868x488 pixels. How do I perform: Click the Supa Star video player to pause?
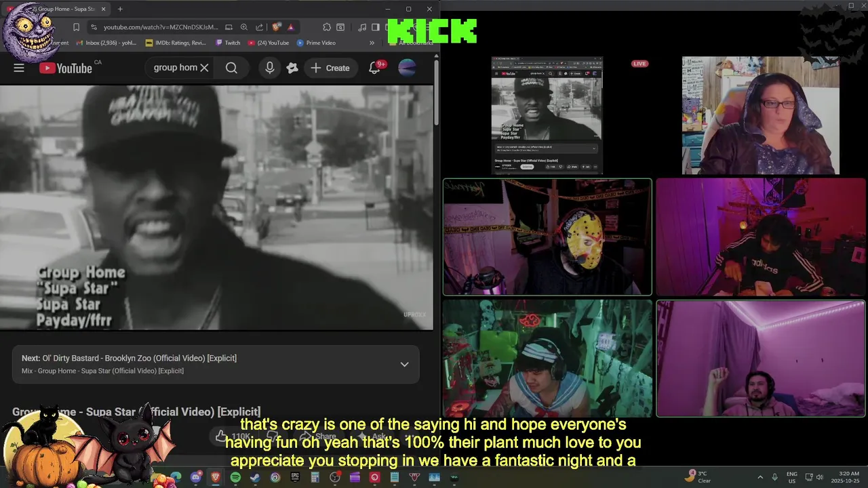coord(216,207)
